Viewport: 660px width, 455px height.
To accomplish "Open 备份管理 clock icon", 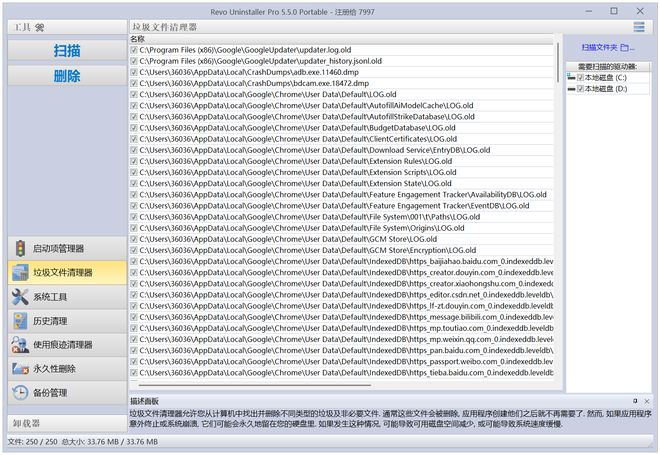I will pos(20,393).
